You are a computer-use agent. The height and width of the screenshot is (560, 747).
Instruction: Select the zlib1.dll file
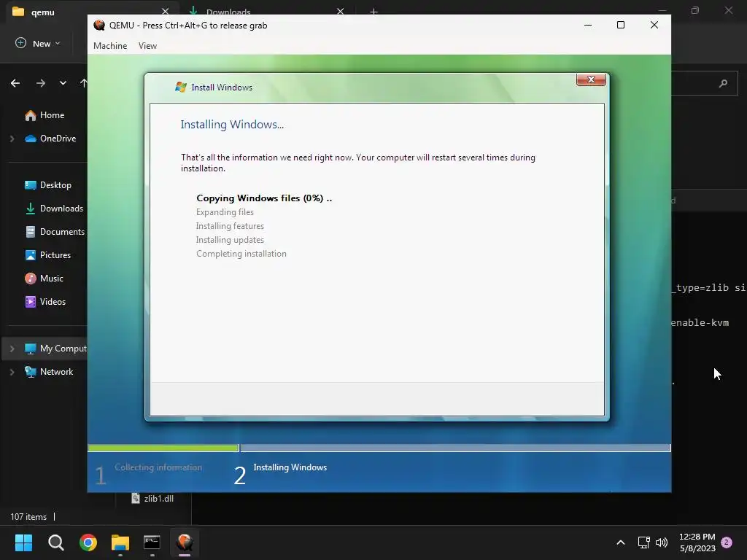153,499
